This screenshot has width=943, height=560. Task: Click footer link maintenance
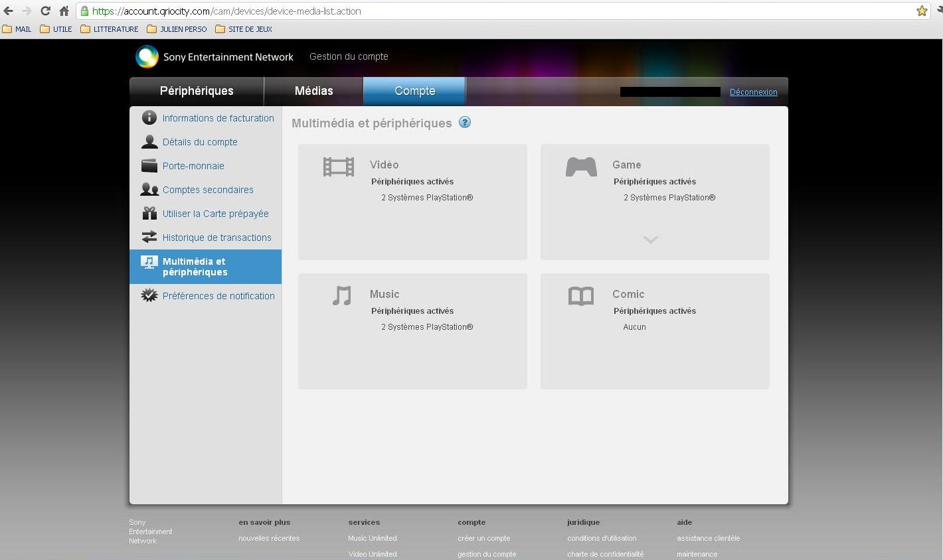(697, 554)
